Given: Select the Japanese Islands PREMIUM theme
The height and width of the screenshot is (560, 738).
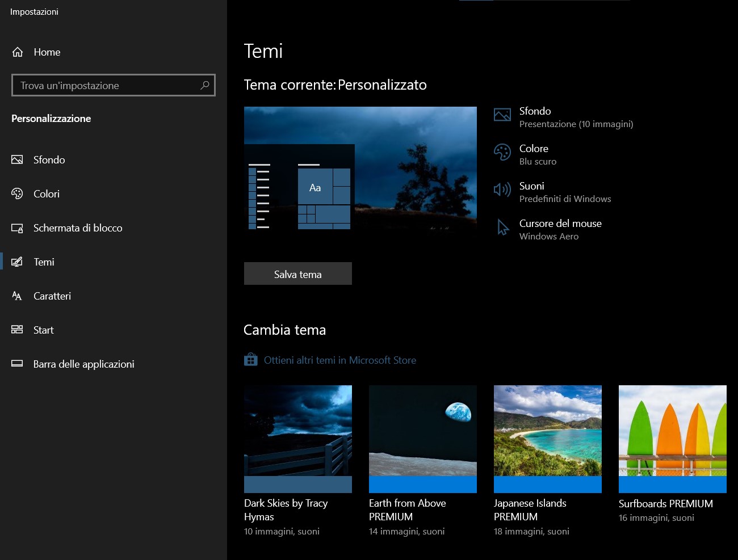Looking at the screenshot, I should pos(548,461).
